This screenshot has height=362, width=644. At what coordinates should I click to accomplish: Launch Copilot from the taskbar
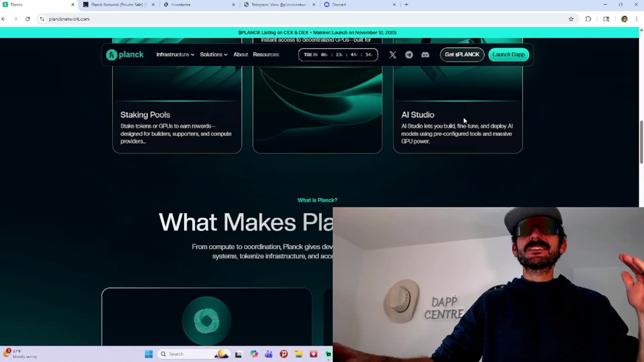pyautogui.click(x=254, y=354)
